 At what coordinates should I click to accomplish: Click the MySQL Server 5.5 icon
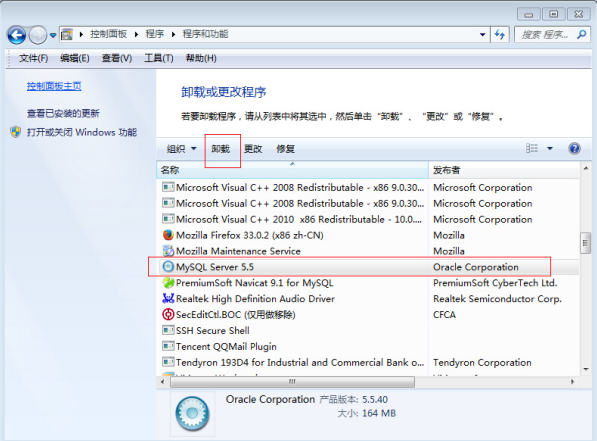pyautogui.click(x=168, y=267)
